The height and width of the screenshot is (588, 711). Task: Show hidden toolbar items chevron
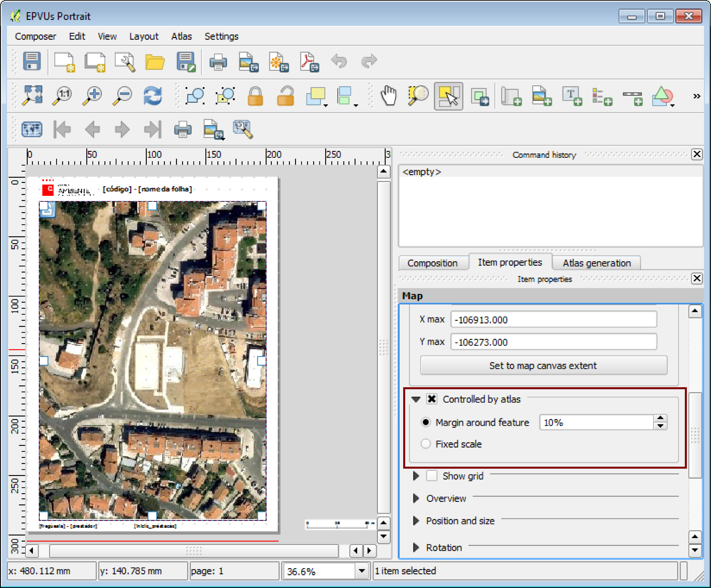[697, 96]
